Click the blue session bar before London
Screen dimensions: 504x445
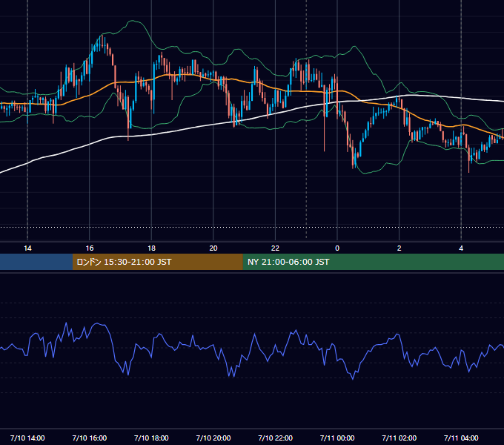[x=36, y=262]
